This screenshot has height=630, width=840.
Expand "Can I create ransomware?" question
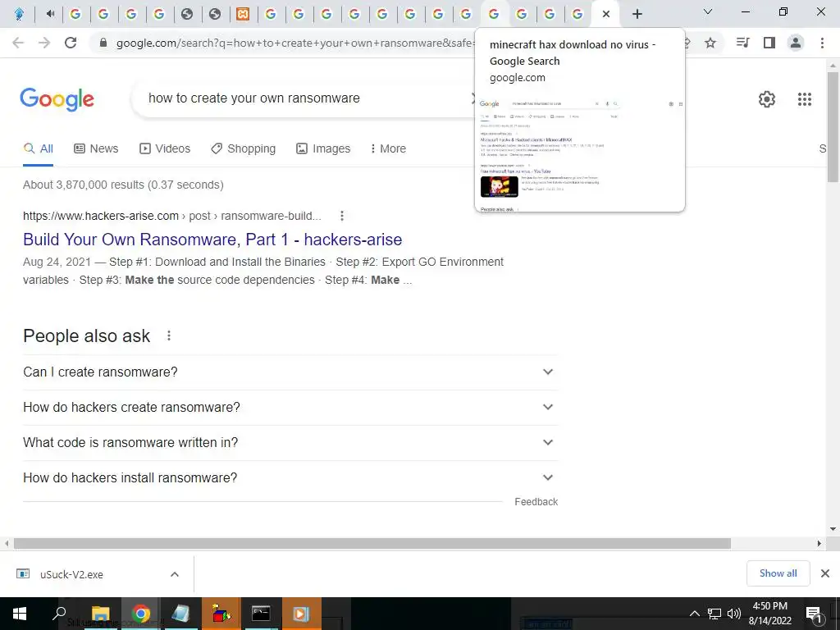coord(290,372)
